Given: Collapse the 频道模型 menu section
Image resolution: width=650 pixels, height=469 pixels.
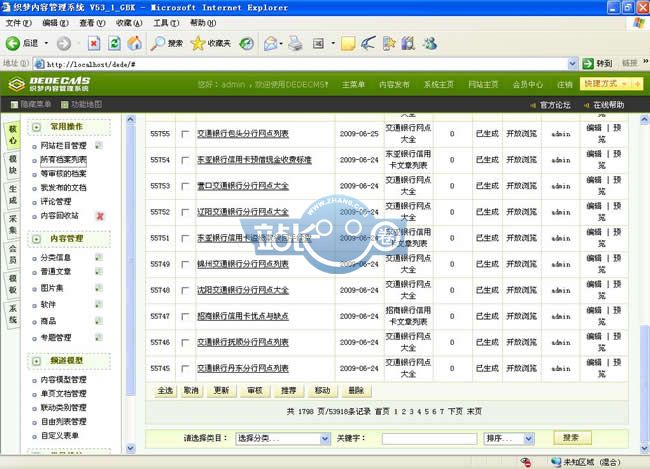Looking at the screenshot, I should [36, 361].
